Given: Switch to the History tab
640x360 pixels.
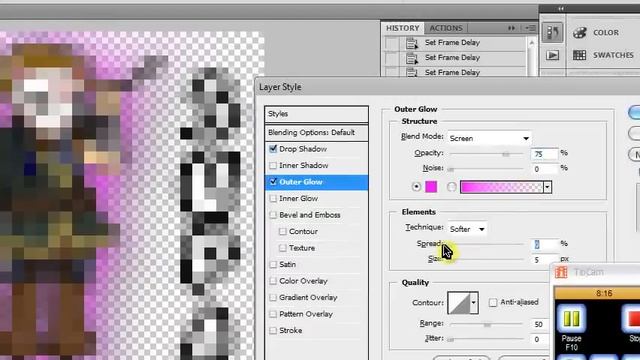Looking at the screenshot, I should coord(402,28).
